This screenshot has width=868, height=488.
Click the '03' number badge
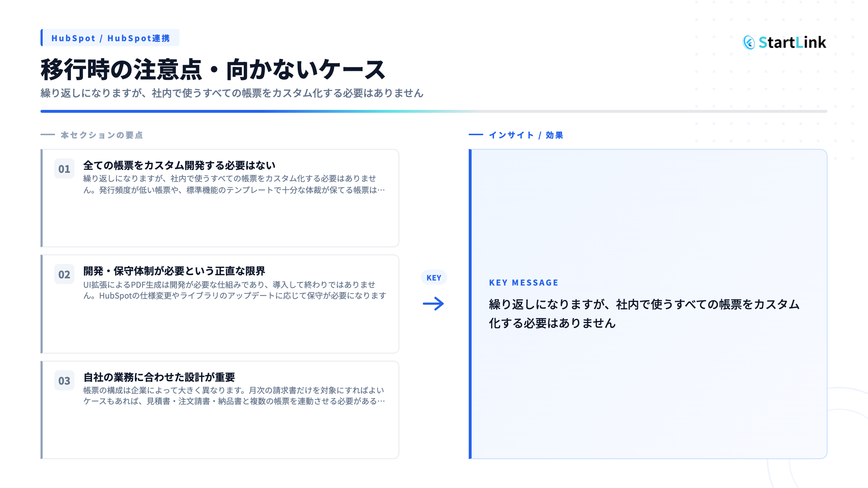[64, 381]
